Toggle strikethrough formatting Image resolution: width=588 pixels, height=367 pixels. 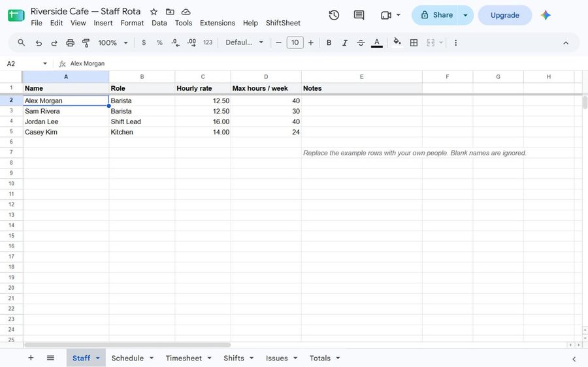click(361, 42)
